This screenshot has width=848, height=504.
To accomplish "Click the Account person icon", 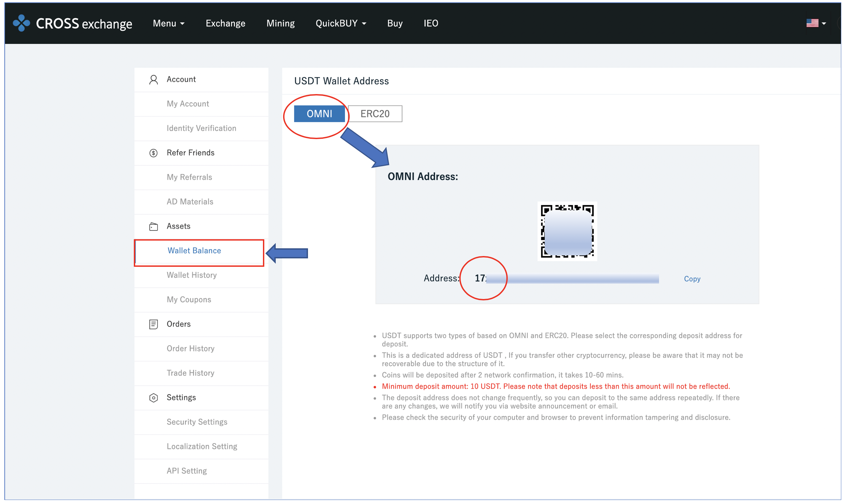I will click(x=154, y=80).
